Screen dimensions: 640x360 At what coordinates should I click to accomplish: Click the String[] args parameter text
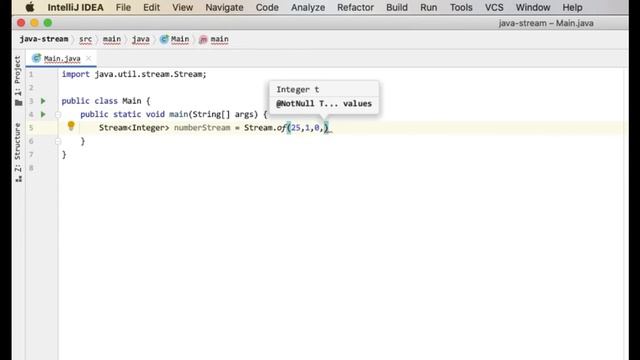(225, 114)
